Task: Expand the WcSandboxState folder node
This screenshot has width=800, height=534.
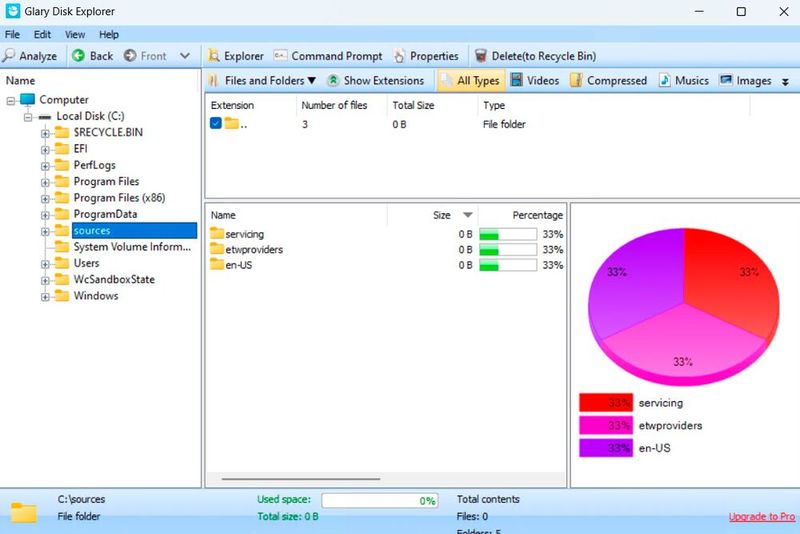Action: point(45,281)
